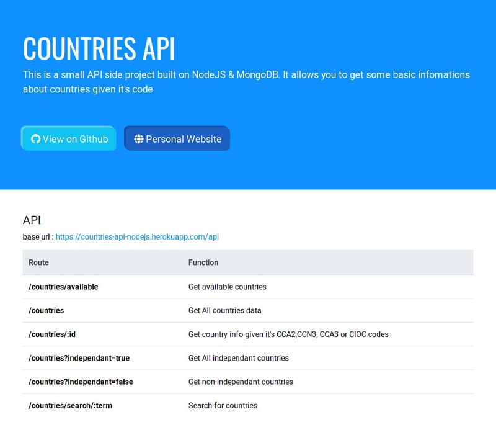Select the /countries route cell
Image resolution: width=496 pixels, height=448 pixels.
(x=102, y=310)
